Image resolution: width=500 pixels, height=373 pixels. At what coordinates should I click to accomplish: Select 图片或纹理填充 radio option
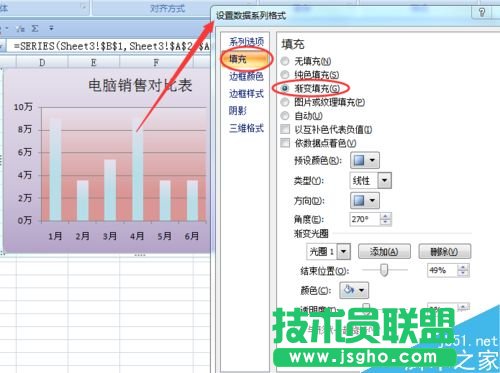click(285, 102)
